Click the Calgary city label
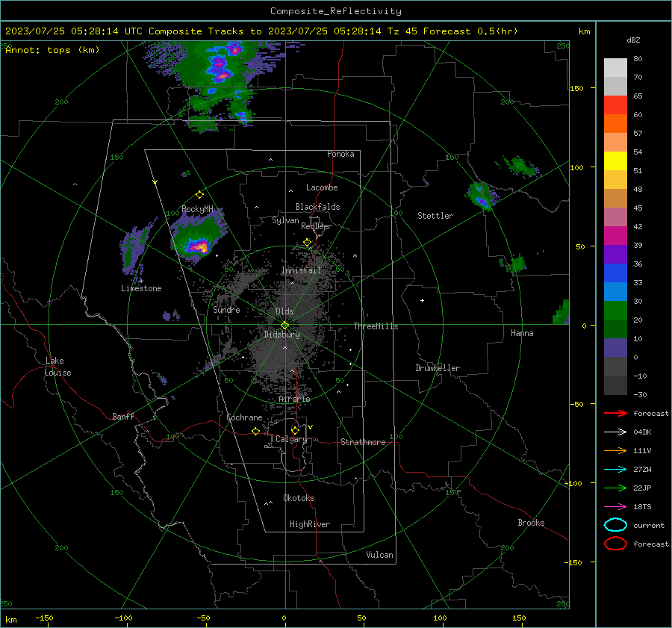 pos(291,439)
